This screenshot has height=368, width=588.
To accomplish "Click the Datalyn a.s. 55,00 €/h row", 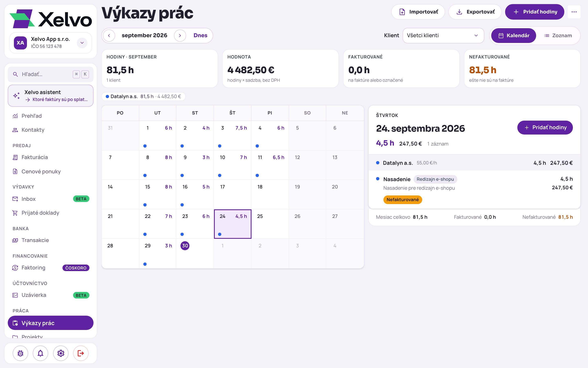I will click(474, 163).
